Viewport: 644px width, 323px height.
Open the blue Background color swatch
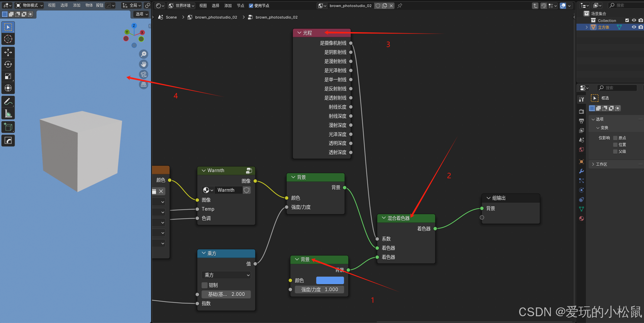point(330,280)
